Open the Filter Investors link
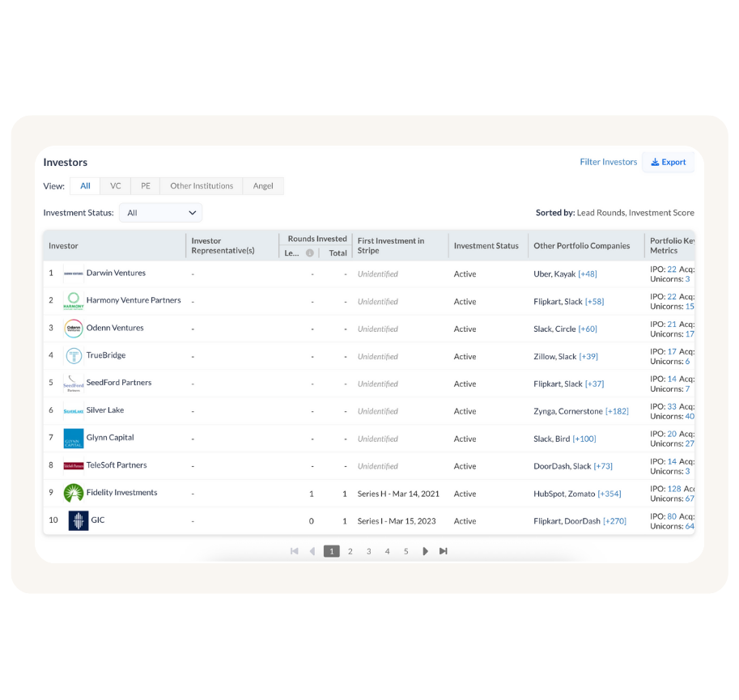This screenshot has width=739, height=700. click(608, 162)
